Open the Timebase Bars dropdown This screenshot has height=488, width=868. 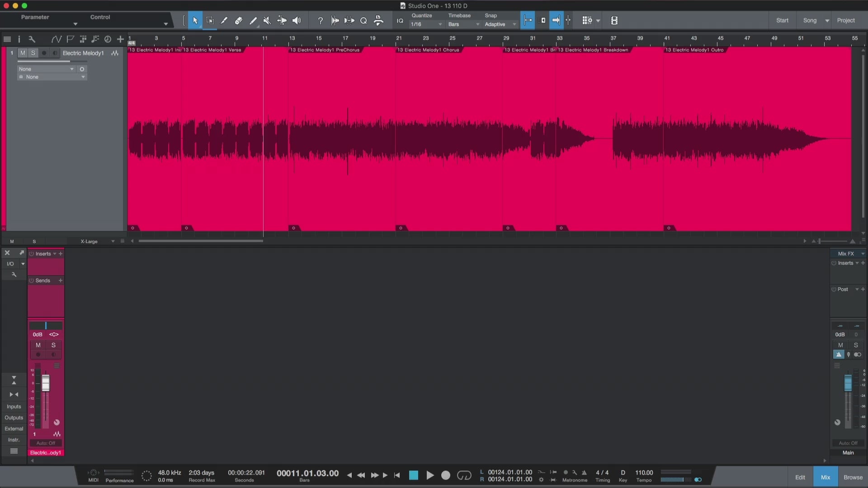click(x=463, y=24)
